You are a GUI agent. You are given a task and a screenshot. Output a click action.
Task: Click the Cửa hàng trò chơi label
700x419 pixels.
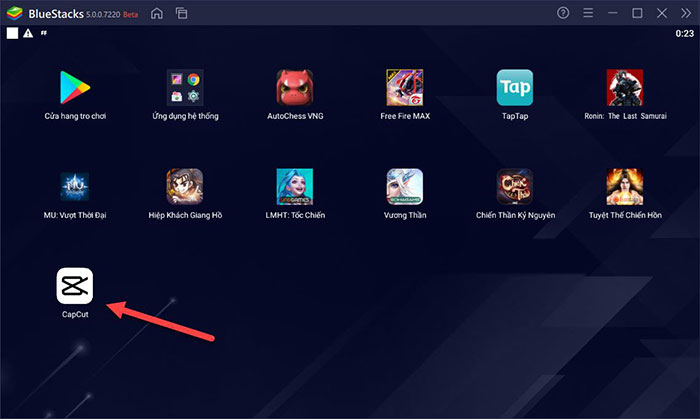[75, 116]
